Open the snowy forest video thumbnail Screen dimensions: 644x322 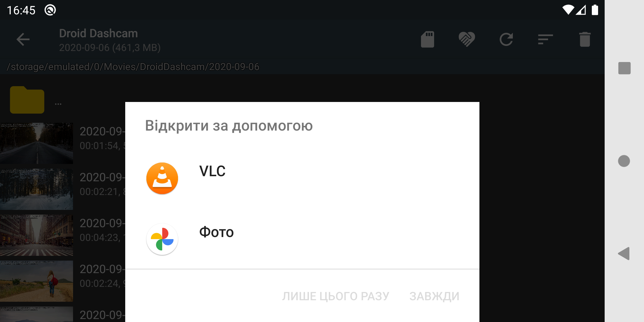pyautogui.click(x=36, y=189)
